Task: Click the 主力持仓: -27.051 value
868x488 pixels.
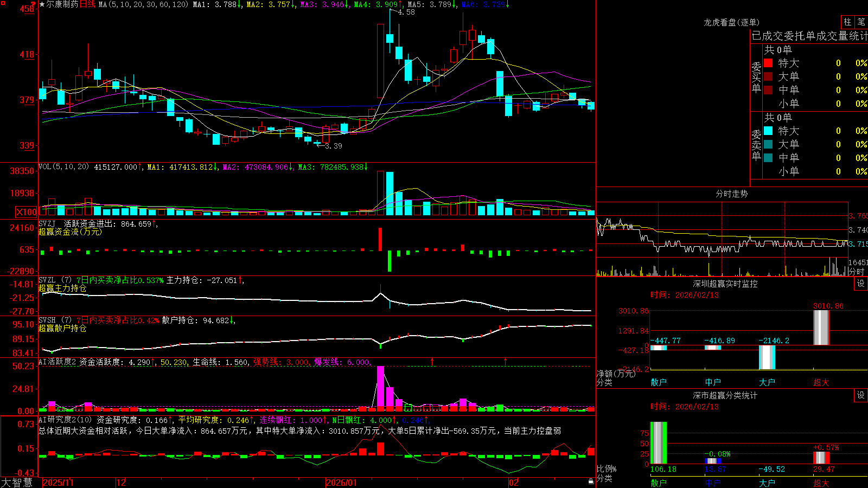Action: (202, 280)
